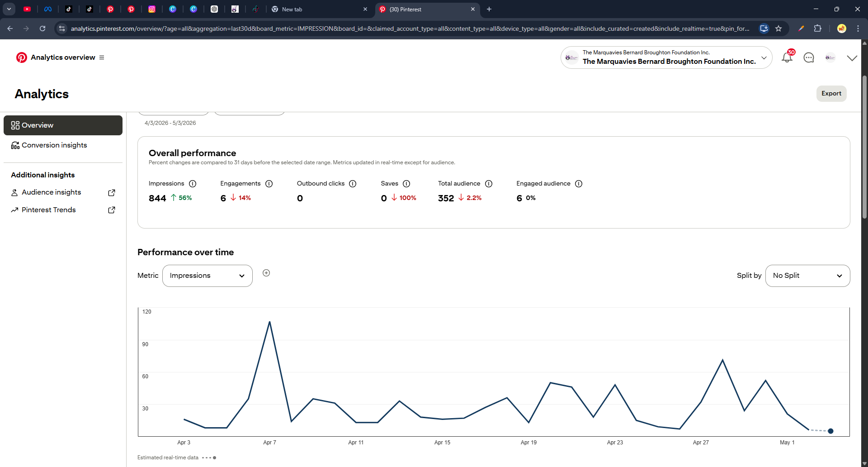Add a comparison metric with plus icon
The height and width of the screenshot is (467, 868).
point(266,273)
